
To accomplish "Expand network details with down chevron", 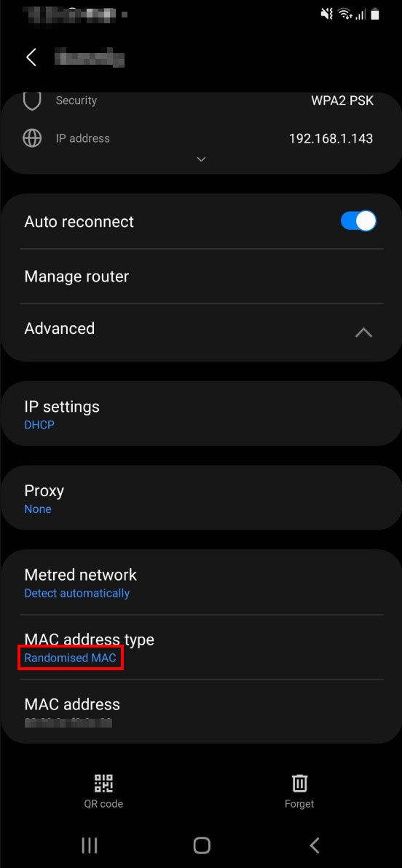I will tap(202, 159).
